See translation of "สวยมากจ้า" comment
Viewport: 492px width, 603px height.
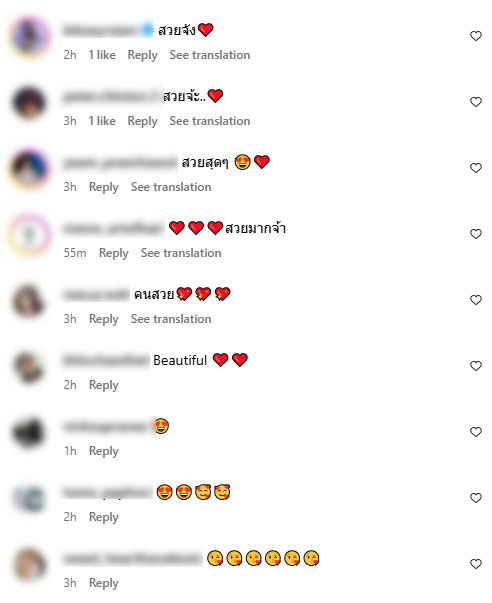181,253
